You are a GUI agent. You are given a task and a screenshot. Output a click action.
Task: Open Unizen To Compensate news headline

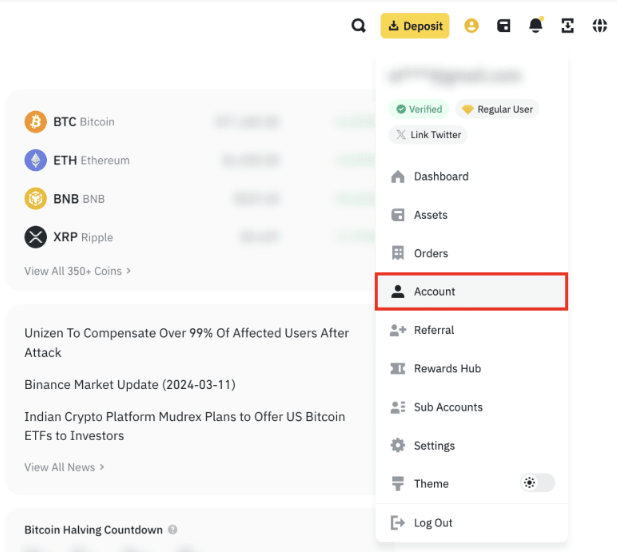[187, 343]
